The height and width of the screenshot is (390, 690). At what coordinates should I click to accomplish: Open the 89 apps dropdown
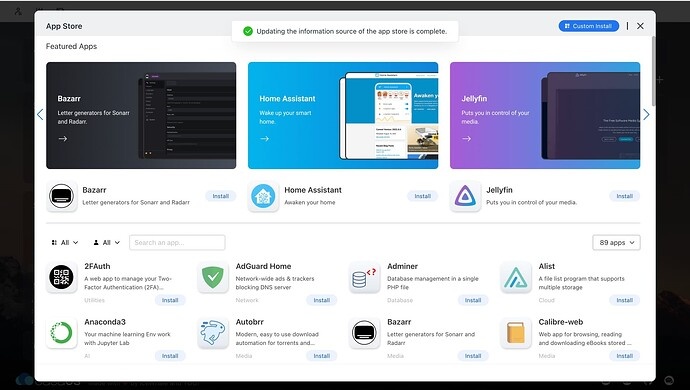point(616,243)
